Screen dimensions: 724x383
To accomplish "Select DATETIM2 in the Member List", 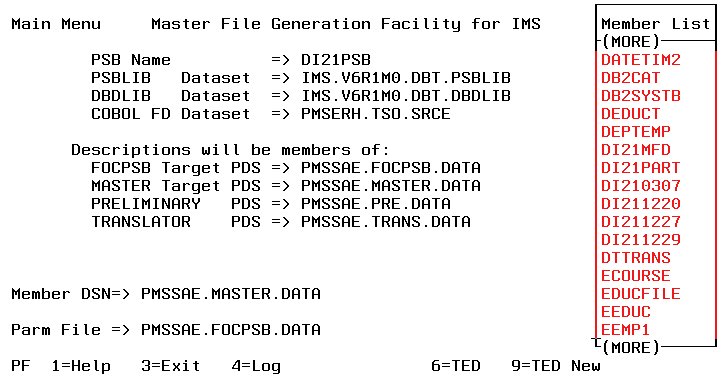I will (640, 60).
